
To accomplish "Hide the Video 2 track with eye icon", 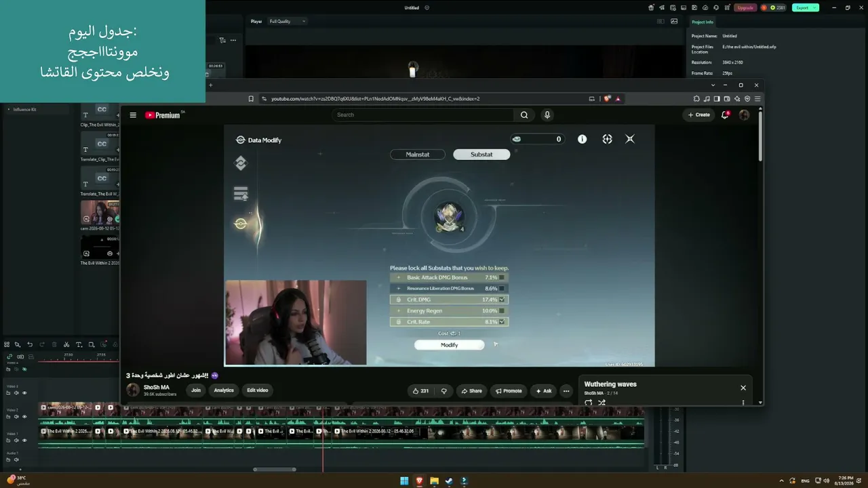I will click(25, 417).
